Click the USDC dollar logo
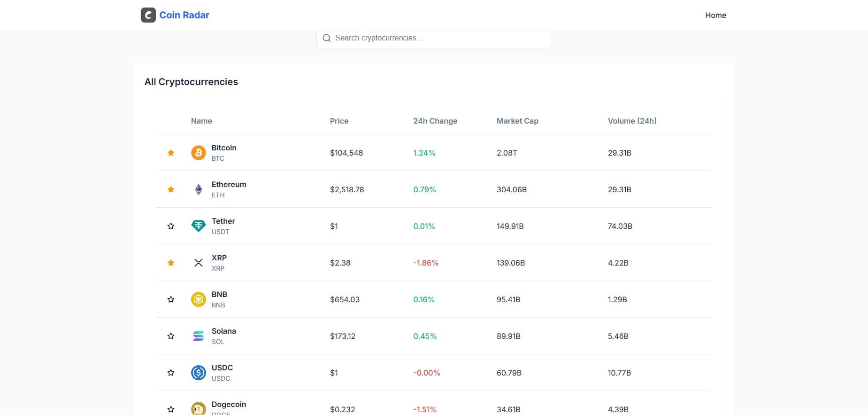Image resolution: width=868 pixels, height=415 pixels. [x=199, y=373]
